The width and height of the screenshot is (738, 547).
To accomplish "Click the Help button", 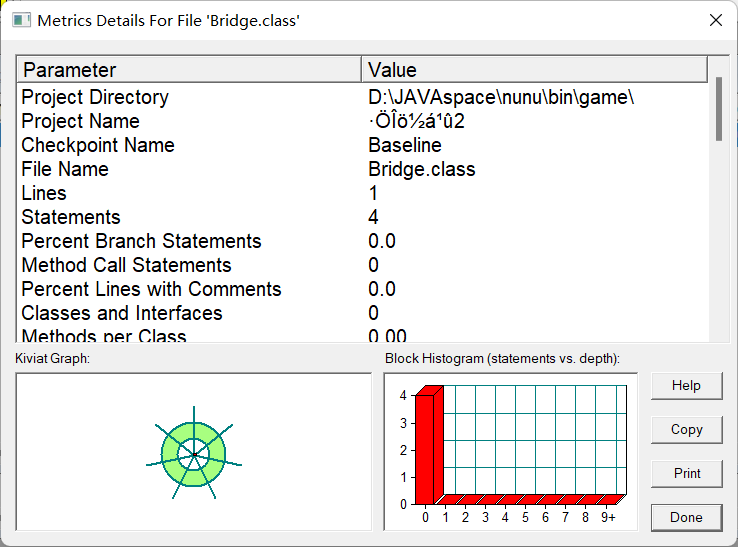I will (686, 385).
